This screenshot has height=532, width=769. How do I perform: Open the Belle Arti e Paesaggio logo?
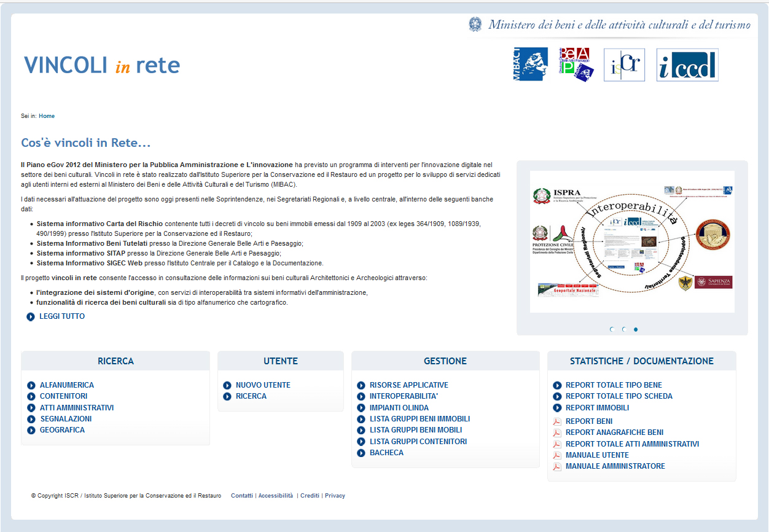coord(575,65)
